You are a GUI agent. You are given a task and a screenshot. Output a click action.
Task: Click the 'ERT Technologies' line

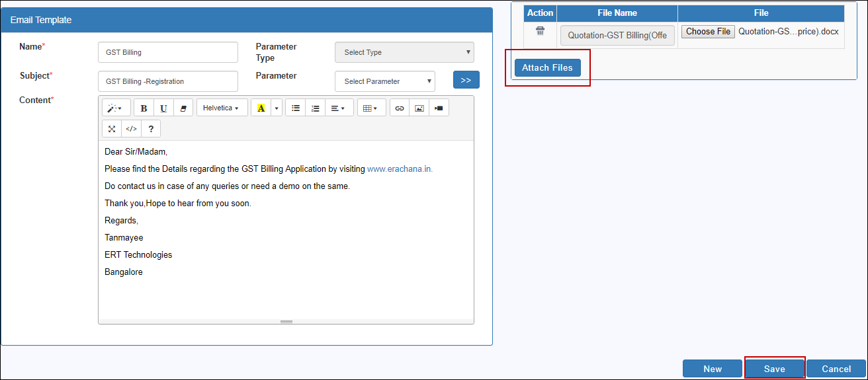(x=138, y=255)
